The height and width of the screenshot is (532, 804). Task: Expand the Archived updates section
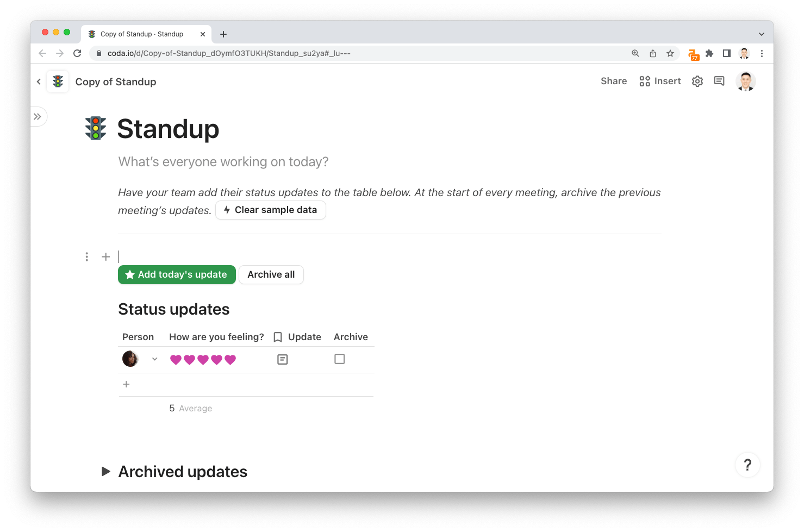(x=106, y=472)
